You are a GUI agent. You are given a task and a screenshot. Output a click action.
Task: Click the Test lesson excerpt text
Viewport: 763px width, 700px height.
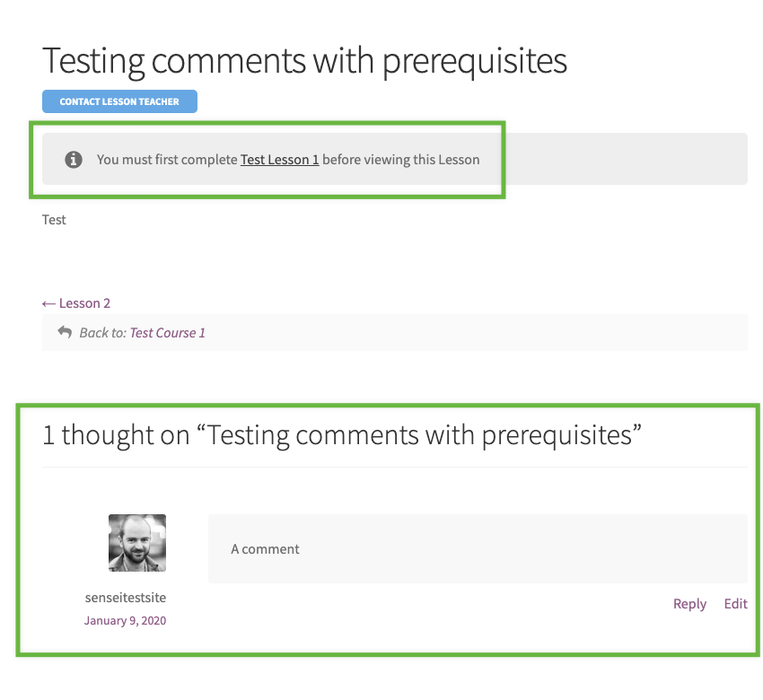coord(53,219)
